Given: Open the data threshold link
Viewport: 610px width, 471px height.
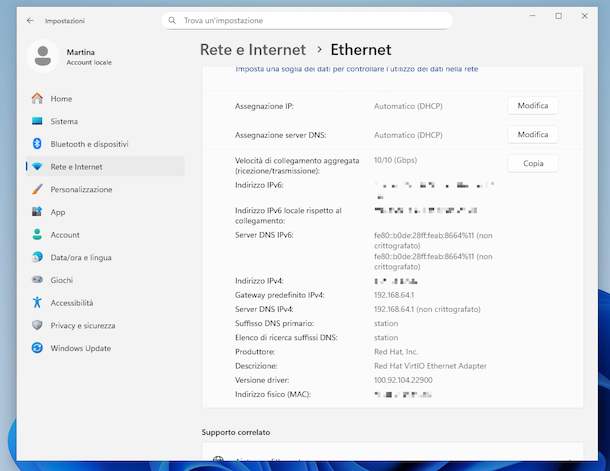Looking at the screenshot, I should [x=356, y=69].
